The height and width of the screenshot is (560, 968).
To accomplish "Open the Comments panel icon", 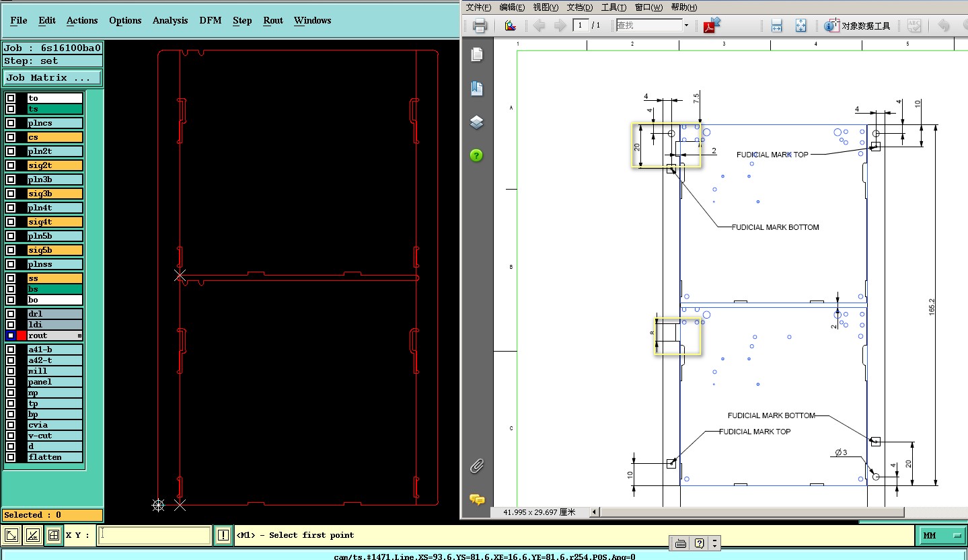I will click(476, 499).
